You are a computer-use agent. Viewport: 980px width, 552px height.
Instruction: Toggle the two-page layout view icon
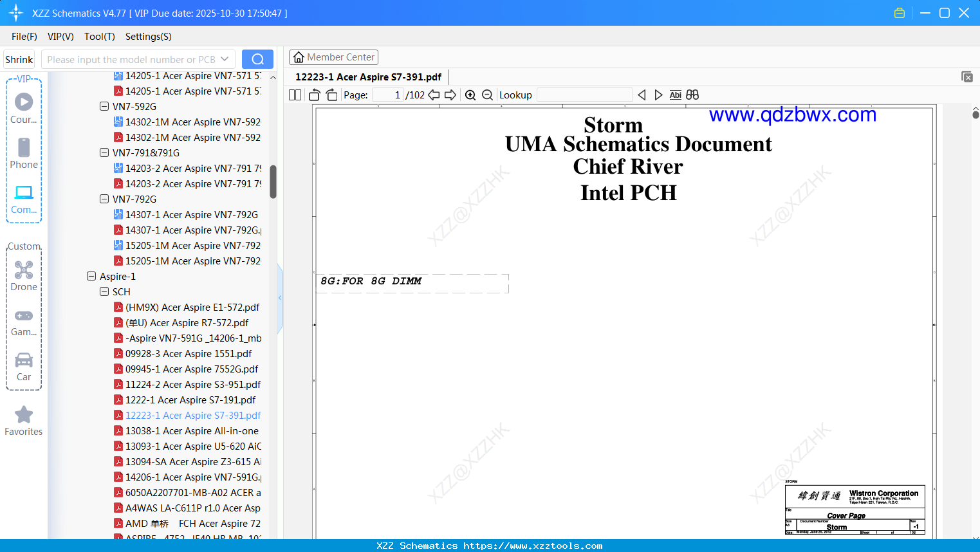(x=295, y=95)
